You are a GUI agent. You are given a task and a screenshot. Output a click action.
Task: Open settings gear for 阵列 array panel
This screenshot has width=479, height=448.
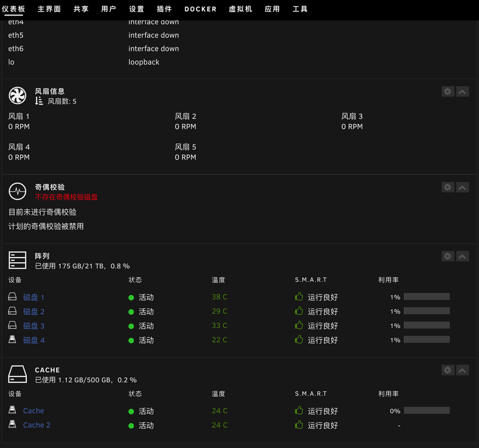coord(448,256)
